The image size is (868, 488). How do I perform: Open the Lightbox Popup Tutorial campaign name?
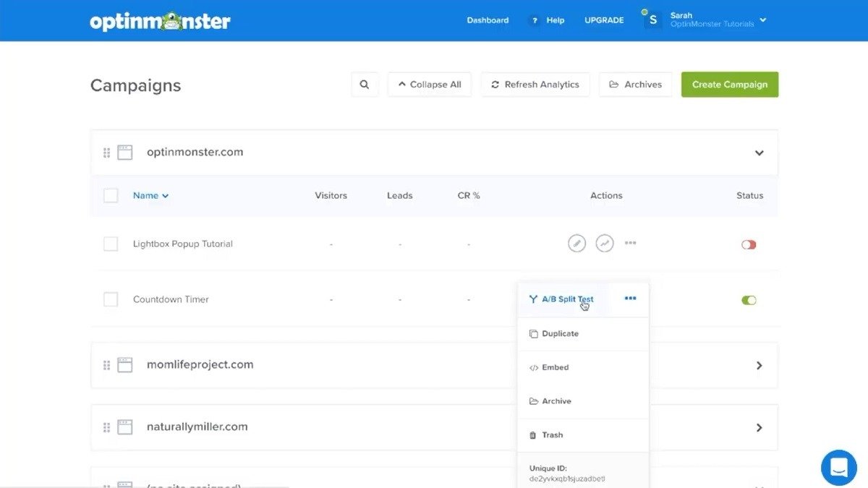point(183,244)
